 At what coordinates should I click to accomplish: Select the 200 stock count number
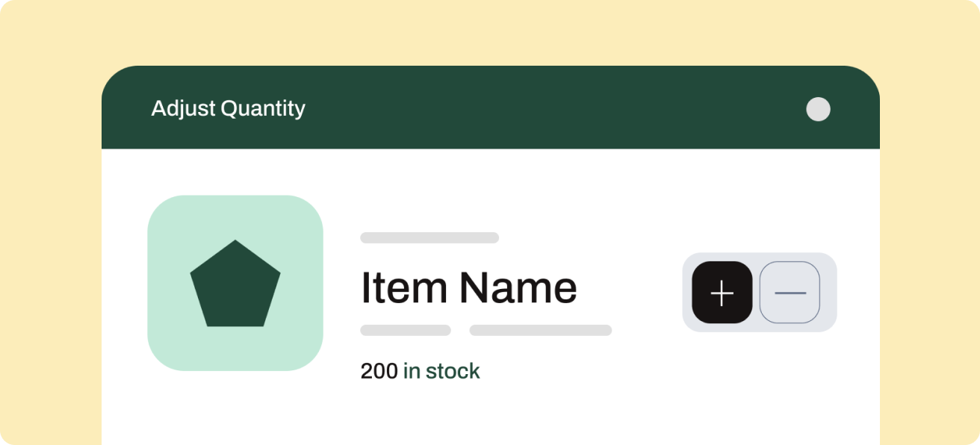point(379,371)
